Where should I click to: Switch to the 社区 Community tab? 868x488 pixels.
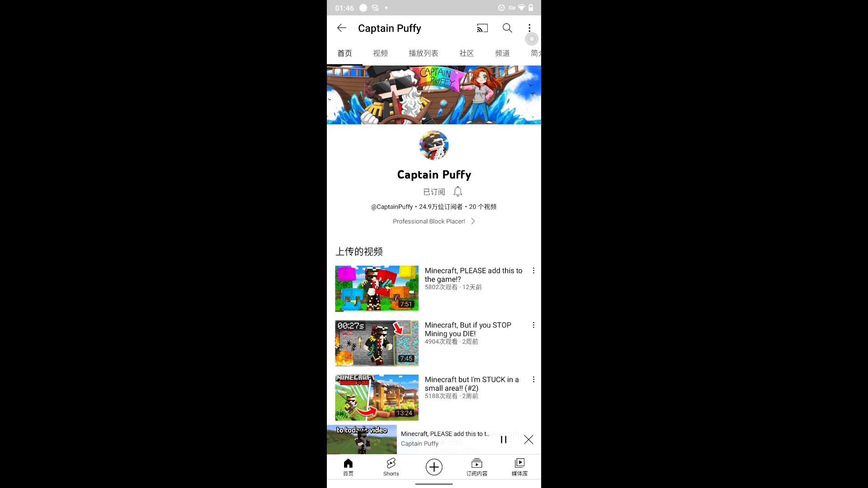[x=466, y=53]
